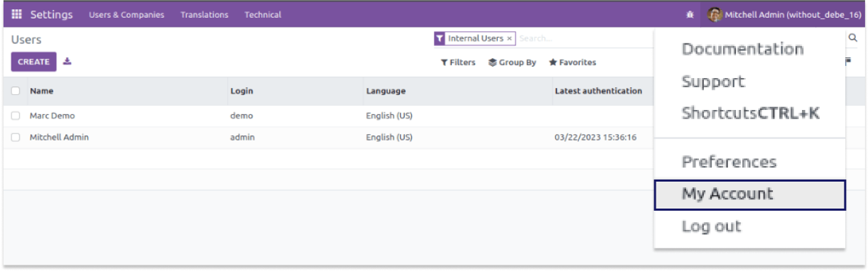Click English (US) in Marc Demo row

coord(389,116)
